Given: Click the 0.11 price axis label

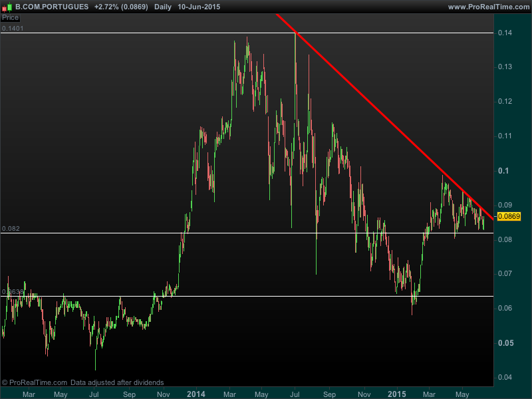Looking at the screenshot, I should click(x=505, y=136).
